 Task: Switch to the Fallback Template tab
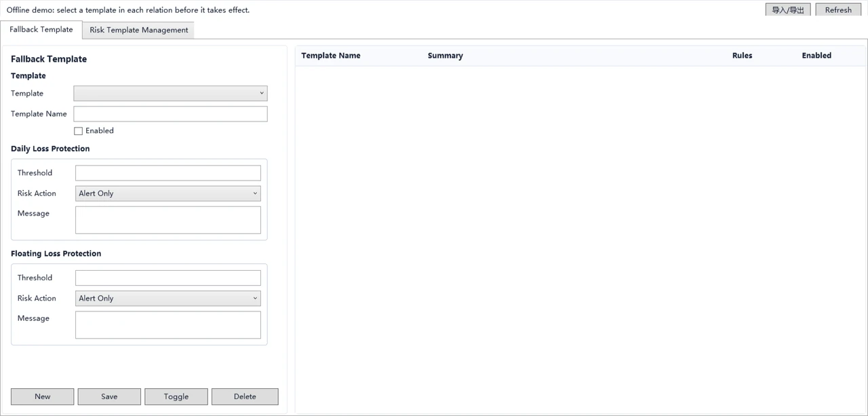coord(41,30)
